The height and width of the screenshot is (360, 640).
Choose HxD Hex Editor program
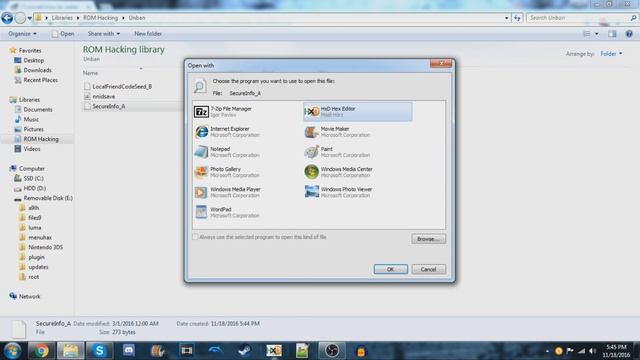(x=358, y=111)
